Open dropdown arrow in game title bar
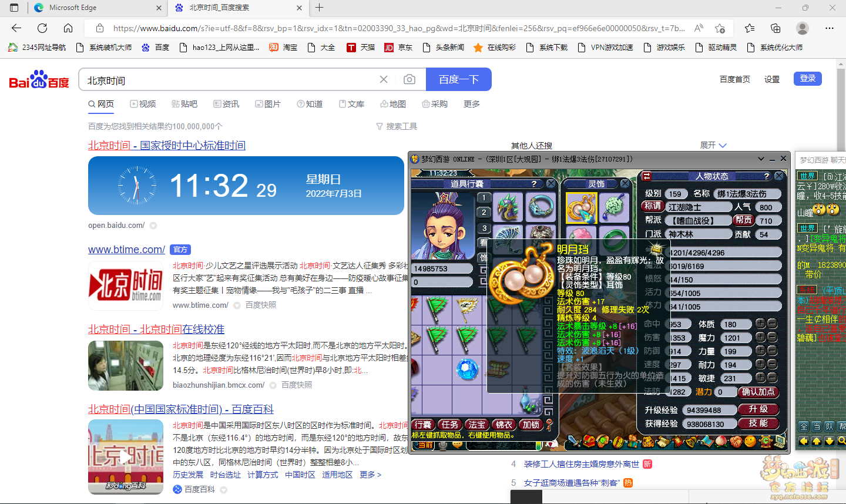846x504 pixels. pyautogui.click(x=761, y=159)
